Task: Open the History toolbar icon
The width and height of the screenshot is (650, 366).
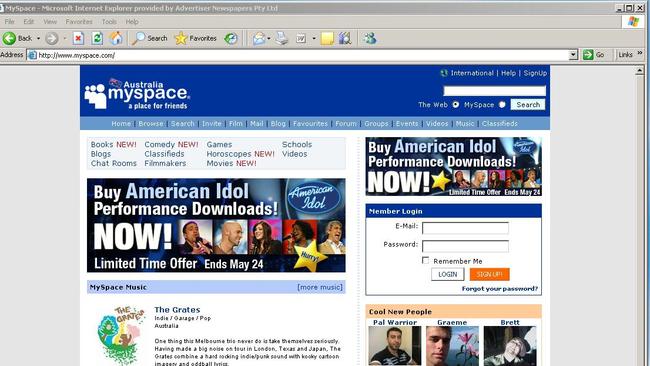Action: (231, 39)
